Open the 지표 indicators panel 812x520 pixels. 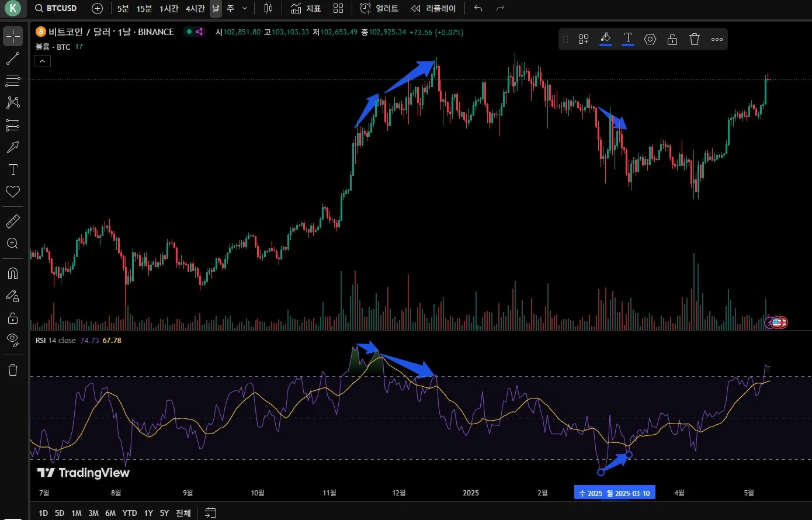point(306,9)
